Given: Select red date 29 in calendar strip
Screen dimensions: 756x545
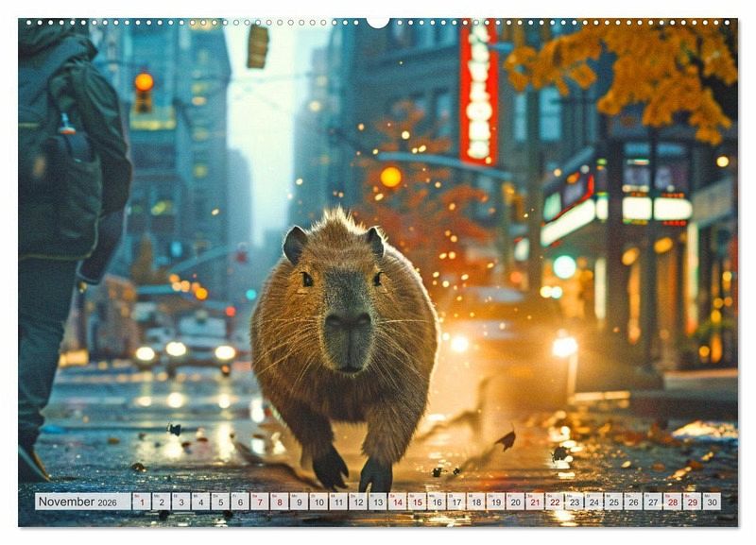Looking at the screenshot, I should (693, 502).
